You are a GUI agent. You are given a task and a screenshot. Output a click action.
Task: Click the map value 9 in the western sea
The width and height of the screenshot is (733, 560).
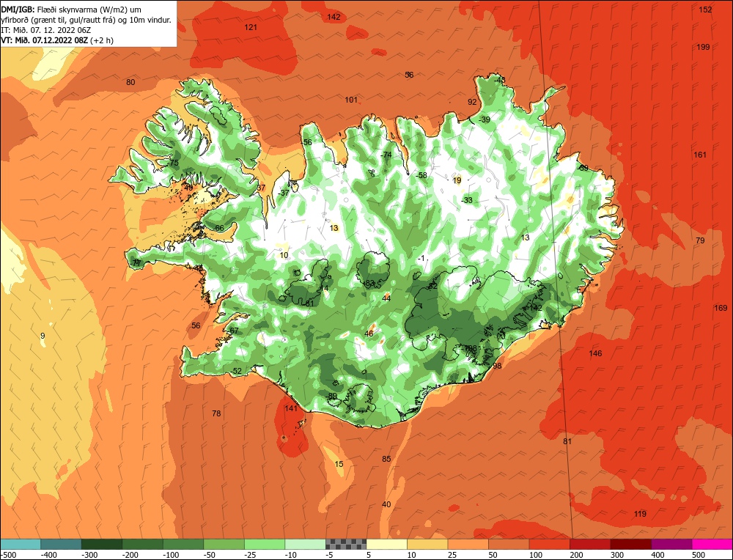click(43, 336)
